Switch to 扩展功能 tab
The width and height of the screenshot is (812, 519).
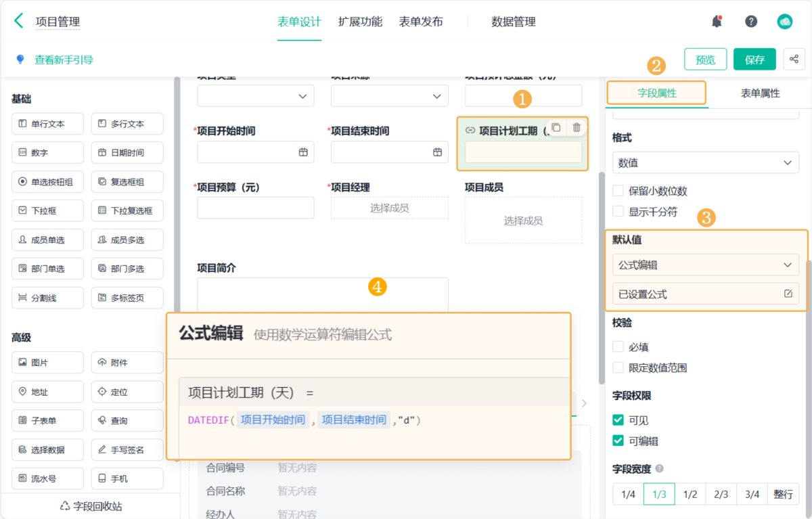pos(360,22)
